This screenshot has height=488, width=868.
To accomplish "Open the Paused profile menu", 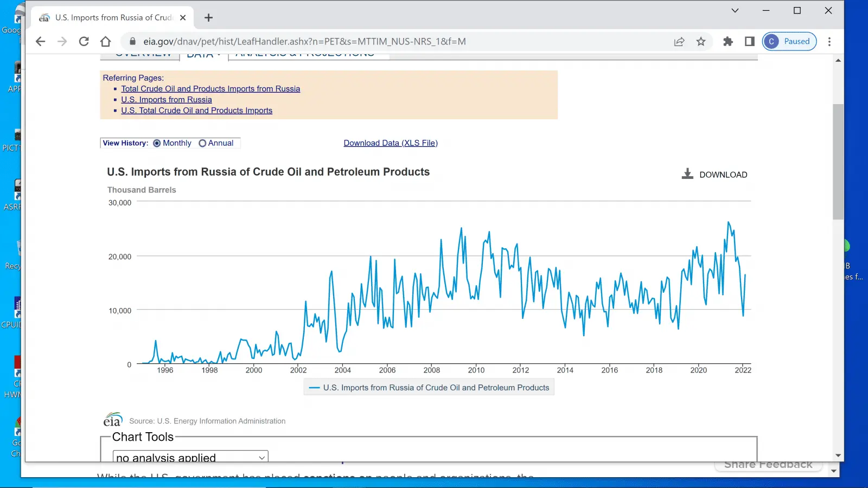I will (789, 42).
